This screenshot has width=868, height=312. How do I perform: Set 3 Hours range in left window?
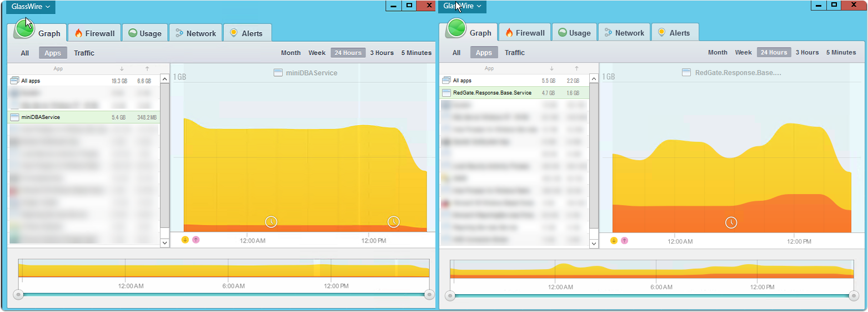(x=382, y=53)
